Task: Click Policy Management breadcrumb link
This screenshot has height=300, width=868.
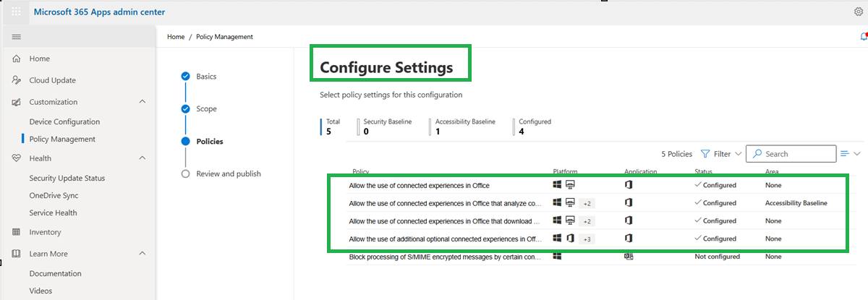Action: [224, 37]
